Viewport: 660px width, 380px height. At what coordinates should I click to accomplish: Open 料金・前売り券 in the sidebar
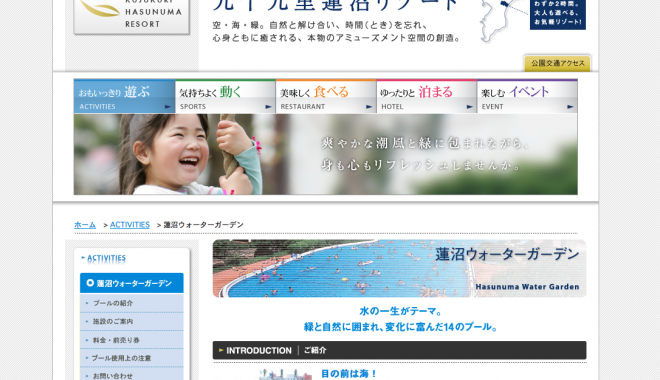132,340
